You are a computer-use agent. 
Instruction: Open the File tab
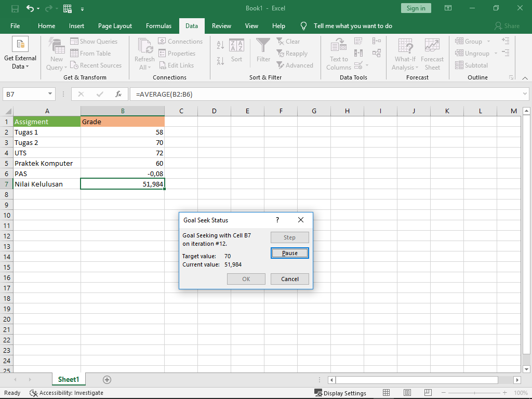click(x=15, y=26)
